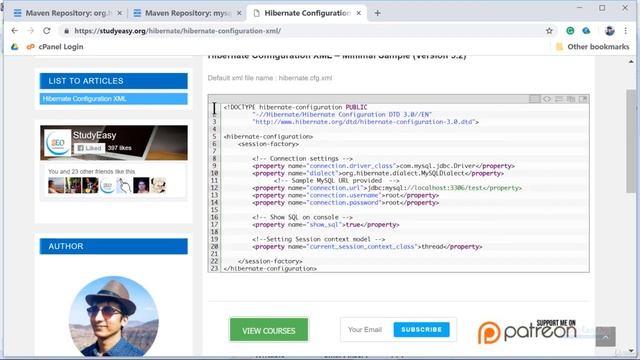Toggle line numbers in the code box
The height and width of the screenshot is (360, 640).
coord(534,99)
